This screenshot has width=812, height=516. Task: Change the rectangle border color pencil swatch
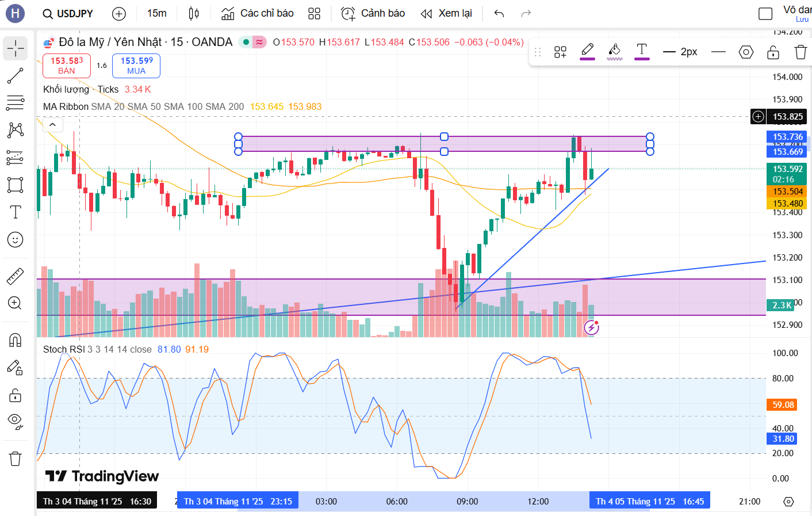587,51
